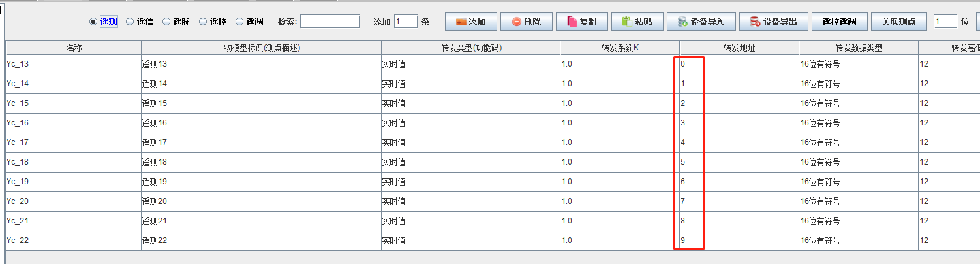This screenshot has height=264, width=980.
Task: Click 16位有符号 in the Yc_21 row
Action: (859, 221)
